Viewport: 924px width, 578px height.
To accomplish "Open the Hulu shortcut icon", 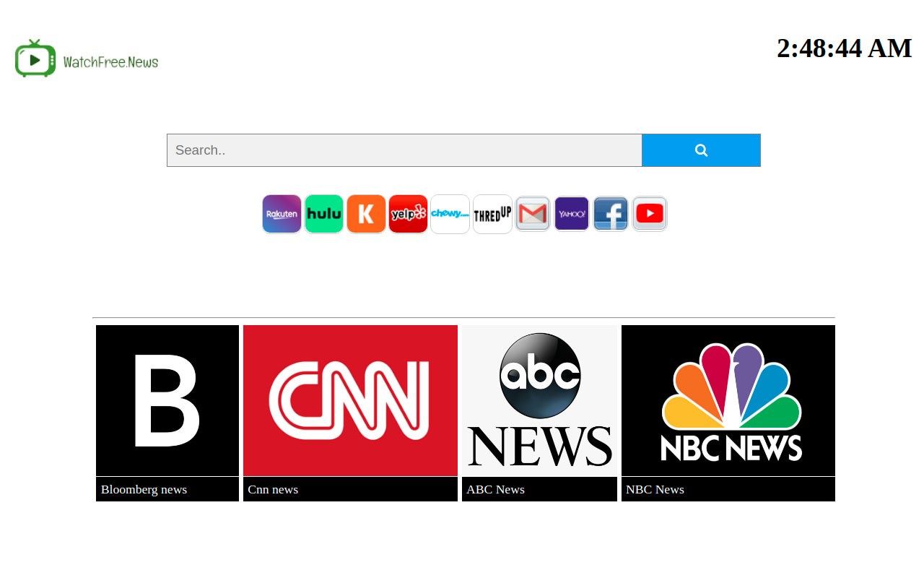I will point(324,214).
